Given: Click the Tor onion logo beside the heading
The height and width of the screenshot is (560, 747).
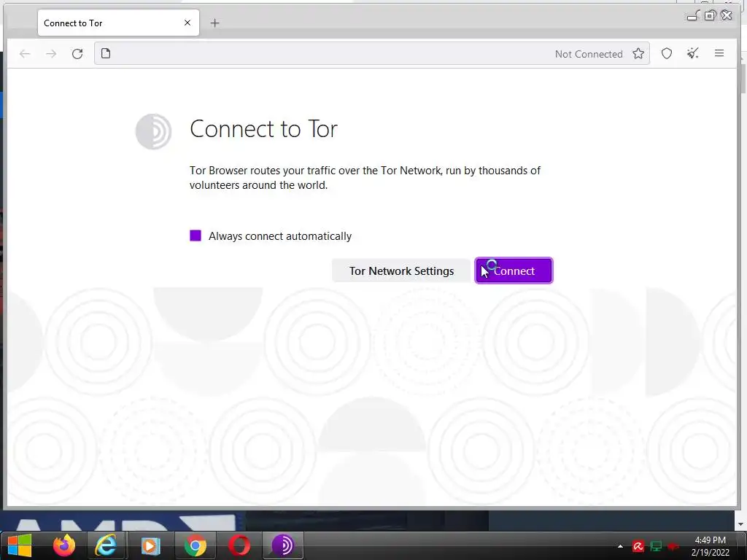Looking at the screenshot, I should (153, 131).
